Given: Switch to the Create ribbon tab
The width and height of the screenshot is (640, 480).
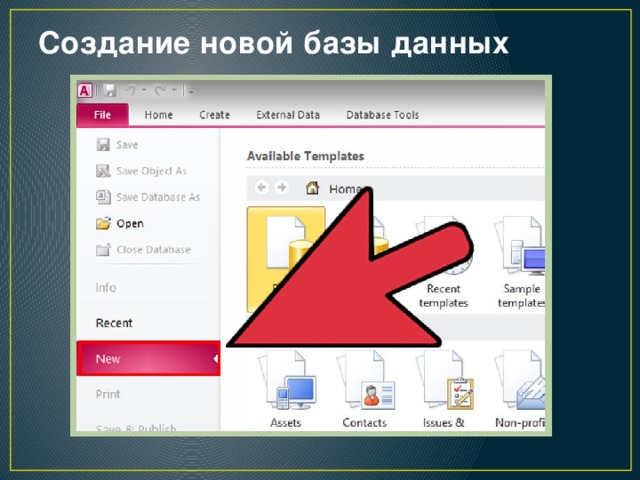Looking at the screenshot, I should point(214,115).
